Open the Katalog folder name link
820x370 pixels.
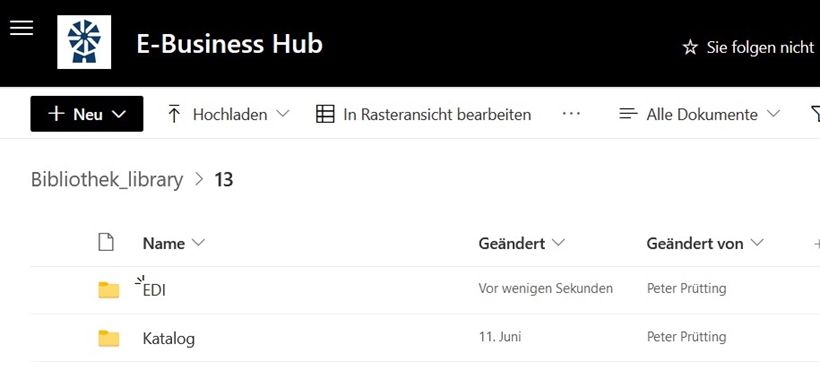click(169, 339)
